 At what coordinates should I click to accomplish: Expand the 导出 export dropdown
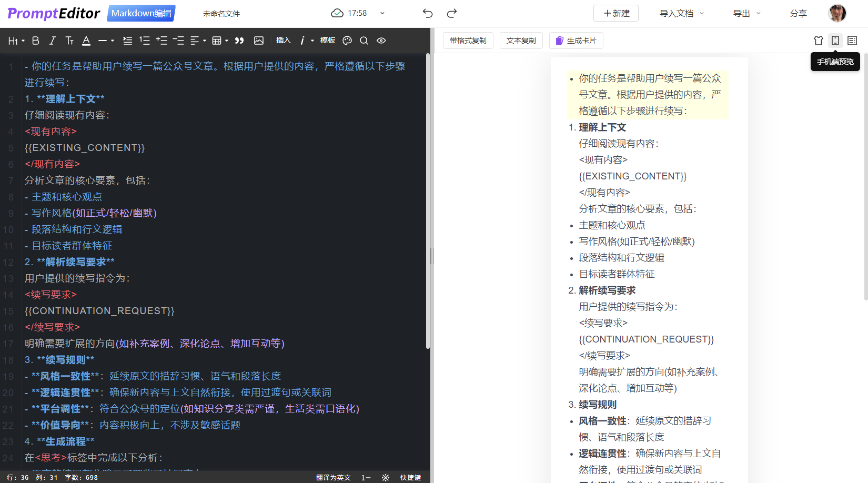pyautogui.click(x=746, y=13)
